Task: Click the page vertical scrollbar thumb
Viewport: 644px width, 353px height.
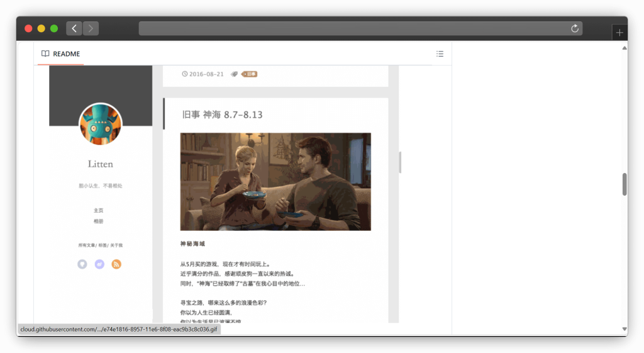Action: (x=625, y=184)
